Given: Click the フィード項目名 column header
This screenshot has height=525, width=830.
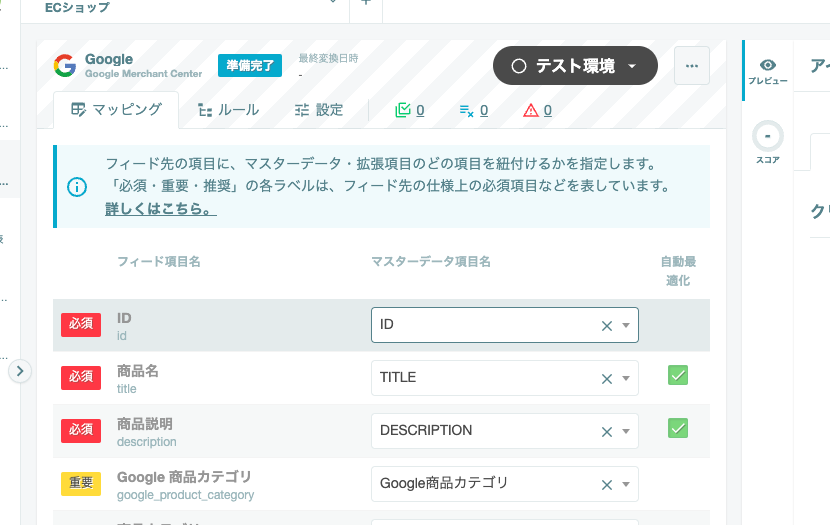Looking at the screenshot, I should point(158,261).
